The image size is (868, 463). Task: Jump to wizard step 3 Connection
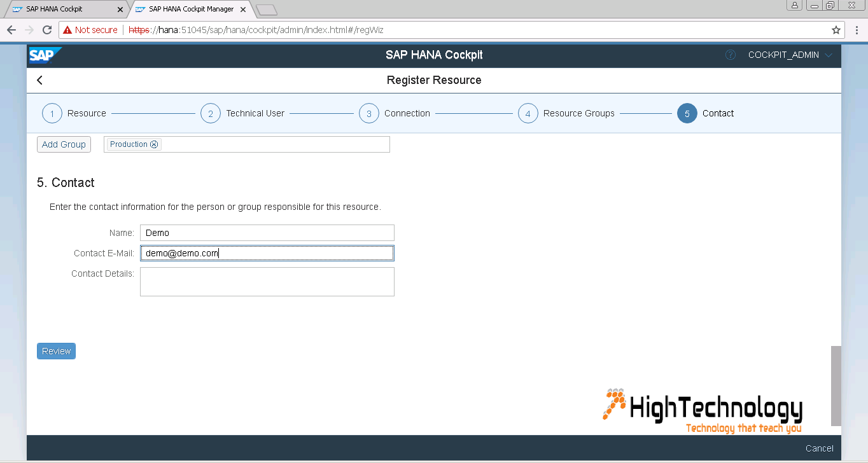pos(395,113)
